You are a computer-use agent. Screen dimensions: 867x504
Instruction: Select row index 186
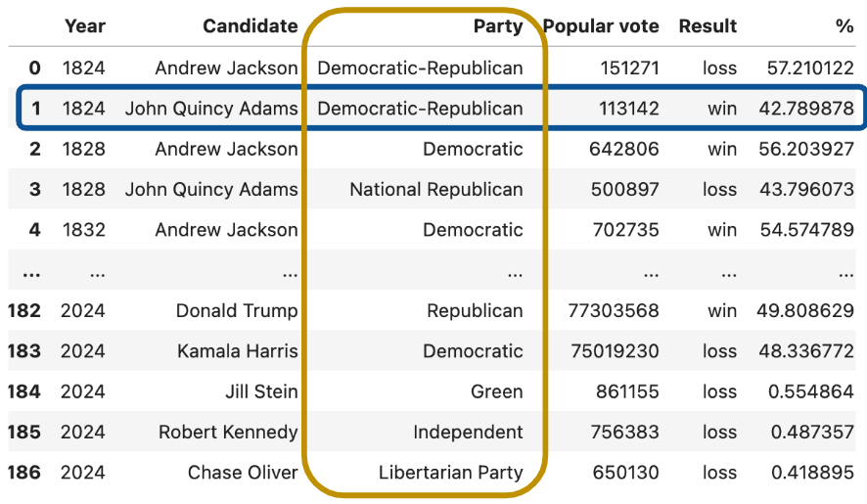tap(24, 473)
